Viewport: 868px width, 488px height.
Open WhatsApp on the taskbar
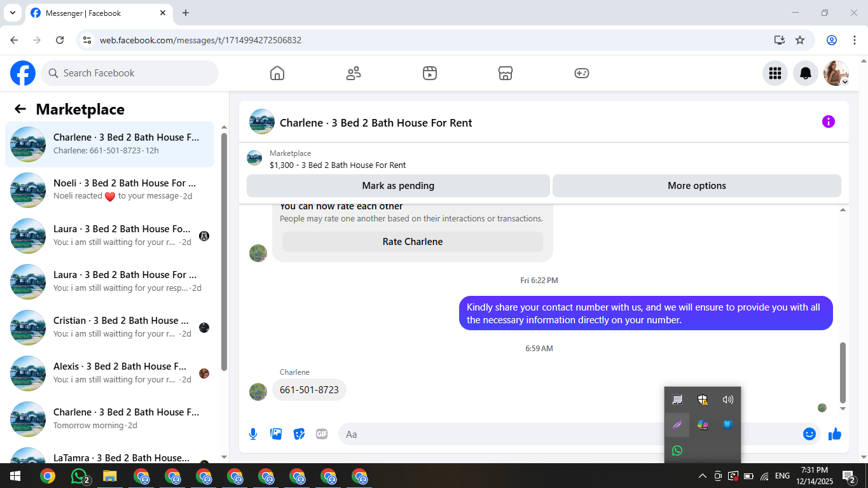tap(79, 476)
